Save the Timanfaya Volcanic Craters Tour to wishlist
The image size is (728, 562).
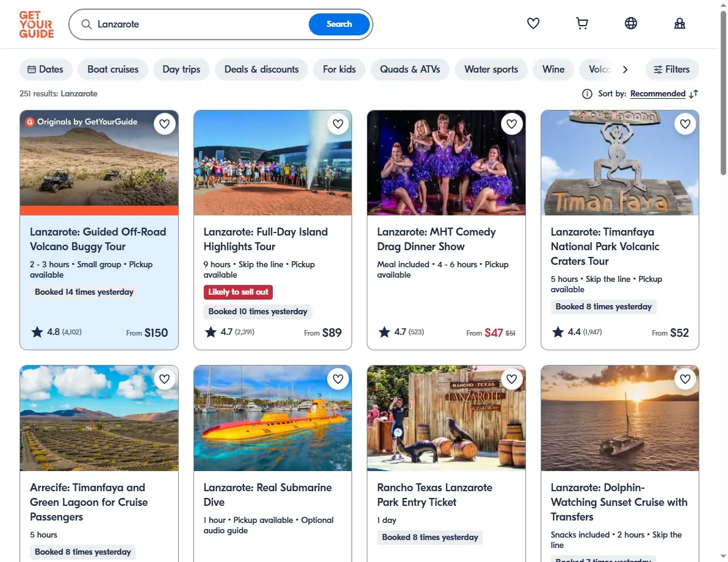point(685,124)
